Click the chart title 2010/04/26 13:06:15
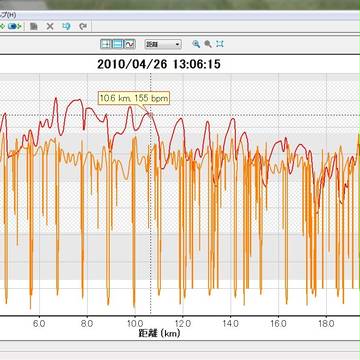Image resolution: width=360 pixels, height=360 pixels. [159, 64]
